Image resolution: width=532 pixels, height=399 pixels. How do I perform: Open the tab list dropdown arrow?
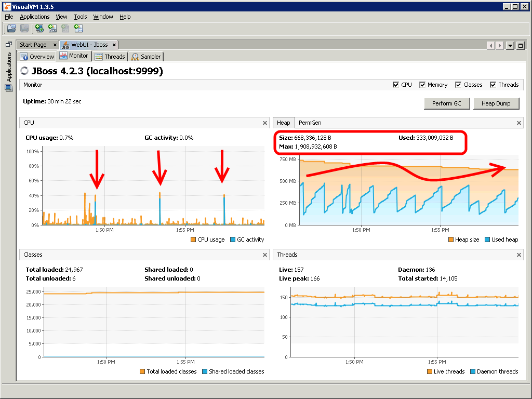pos(510,45)
